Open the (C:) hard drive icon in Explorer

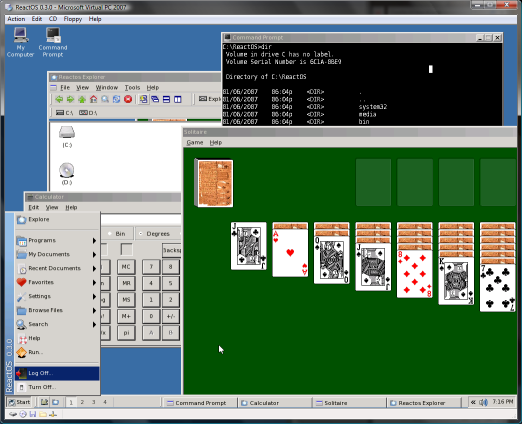(x=67, y=136)
